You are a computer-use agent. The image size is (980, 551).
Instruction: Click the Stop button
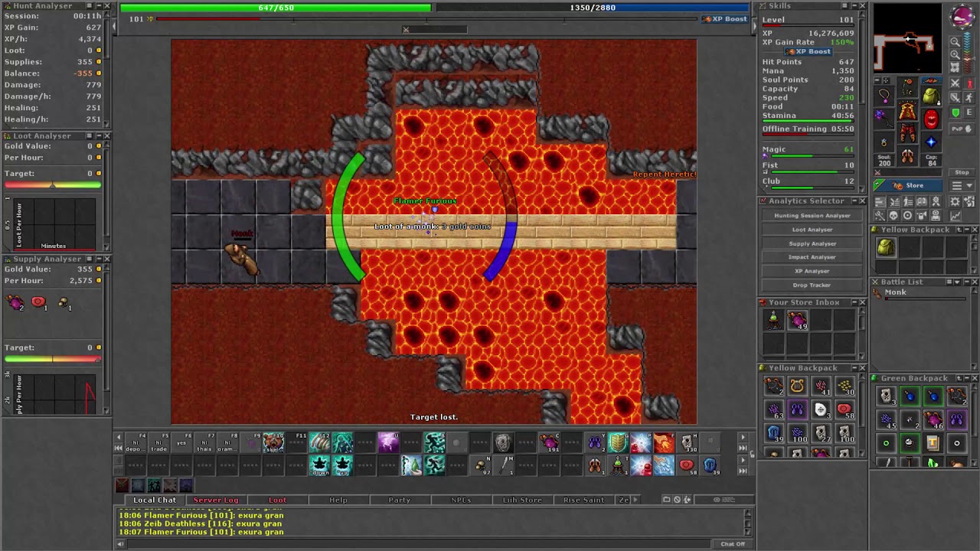pos(962,172)
